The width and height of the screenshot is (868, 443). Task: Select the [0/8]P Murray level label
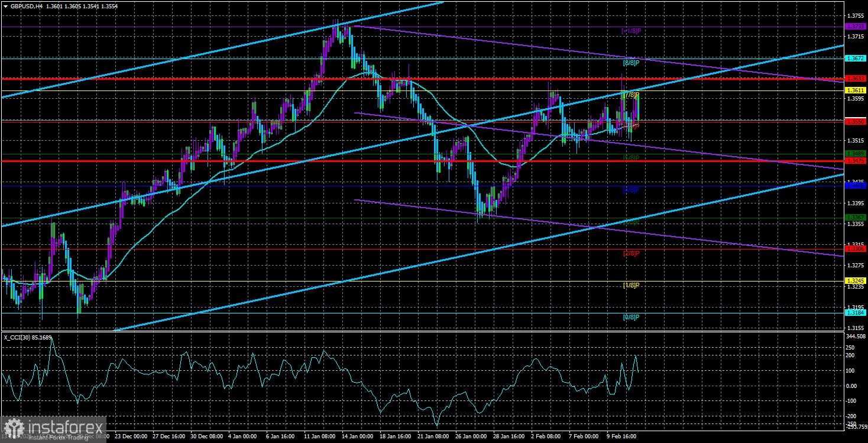(x=631, y=317)
